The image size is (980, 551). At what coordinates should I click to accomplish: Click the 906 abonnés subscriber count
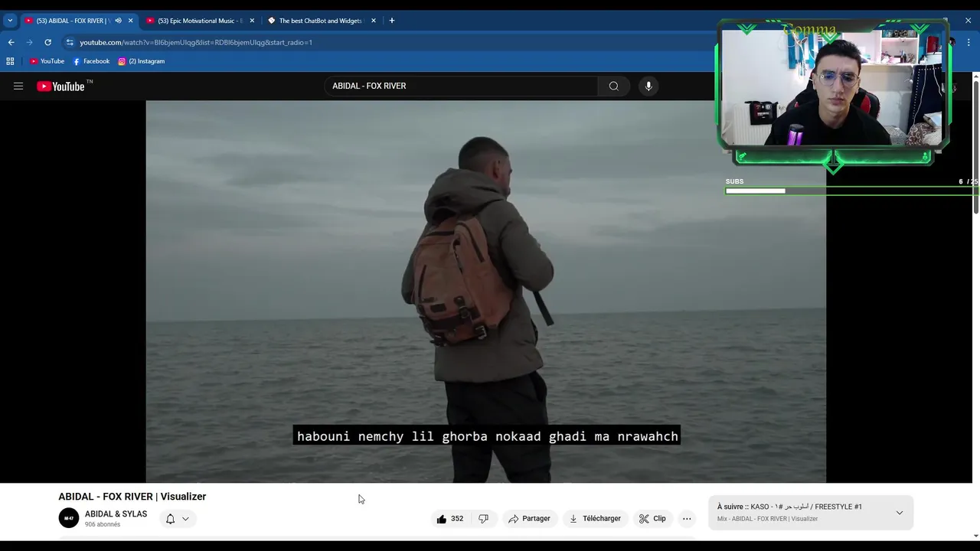click(103, 525)
